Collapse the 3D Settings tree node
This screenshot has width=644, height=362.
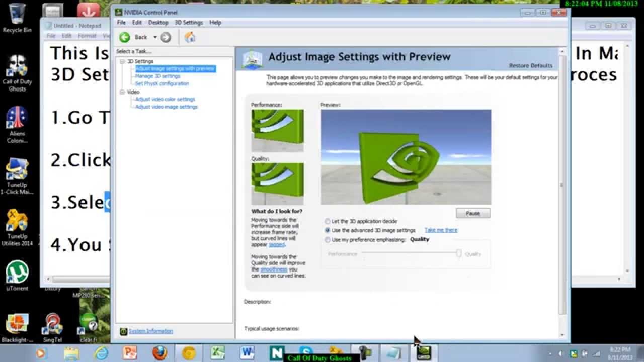pos(122,61)
